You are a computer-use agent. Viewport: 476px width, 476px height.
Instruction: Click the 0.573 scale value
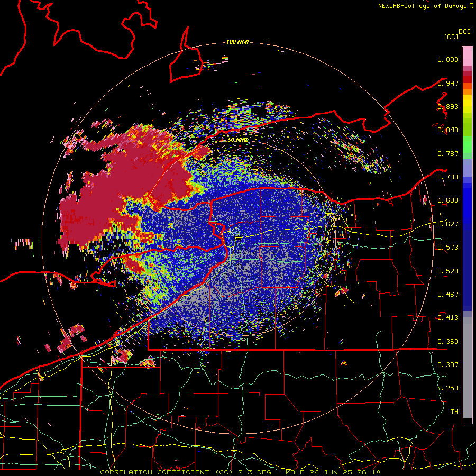click(448, 248)
